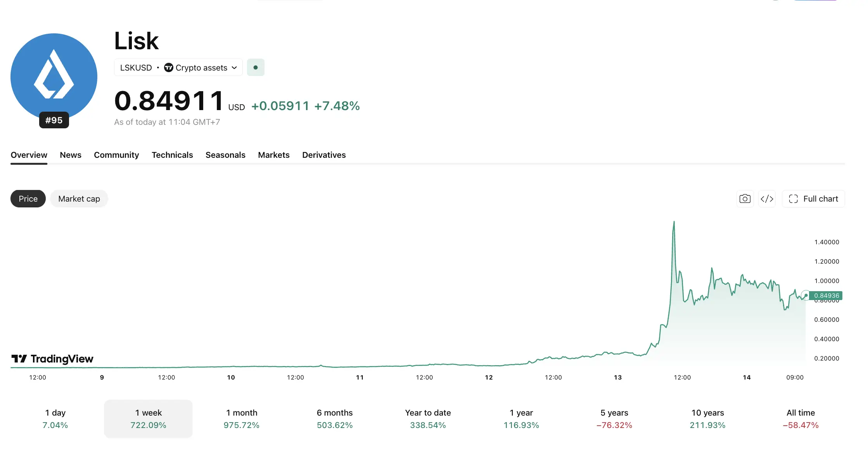868x466 pixels.
Task: Click the 'As of today at 11:04 GMT+7' text
Action: 167,122
